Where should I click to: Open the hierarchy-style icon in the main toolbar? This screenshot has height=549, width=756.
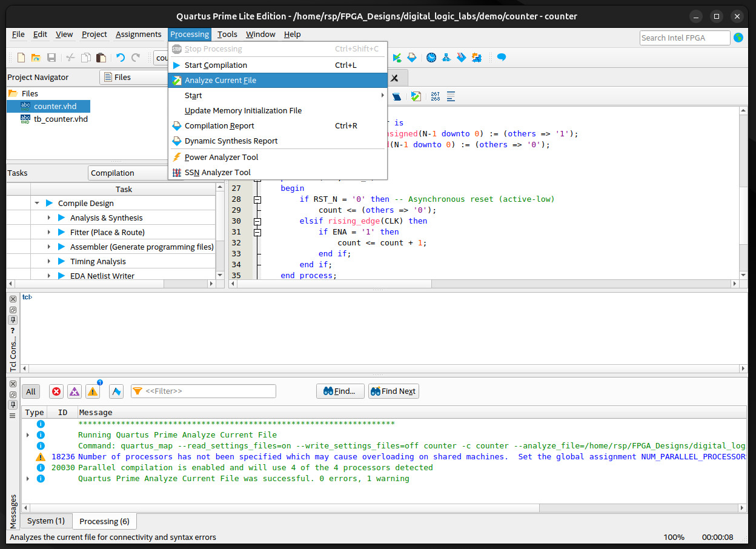tap(447, 58)
